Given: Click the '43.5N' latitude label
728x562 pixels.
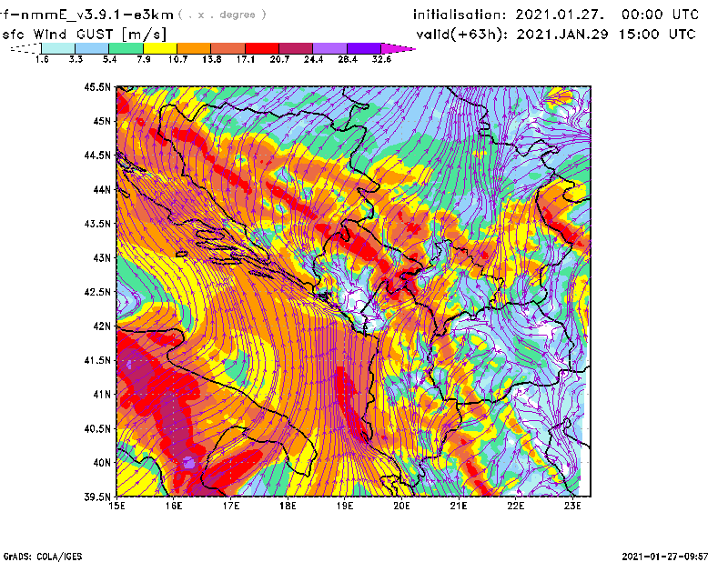Looking at the screenshot, I should click(97, 224).
